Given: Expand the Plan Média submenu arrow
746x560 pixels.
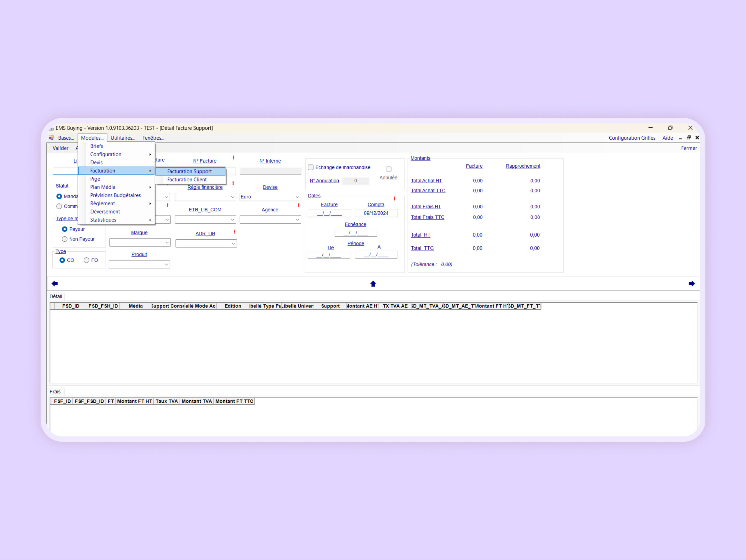Looking at the screenshot, I should 150,187.
